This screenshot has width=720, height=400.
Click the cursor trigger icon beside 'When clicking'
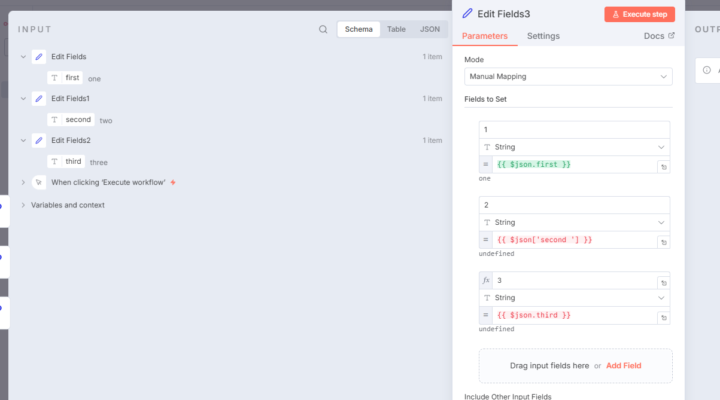pos(39,182)
